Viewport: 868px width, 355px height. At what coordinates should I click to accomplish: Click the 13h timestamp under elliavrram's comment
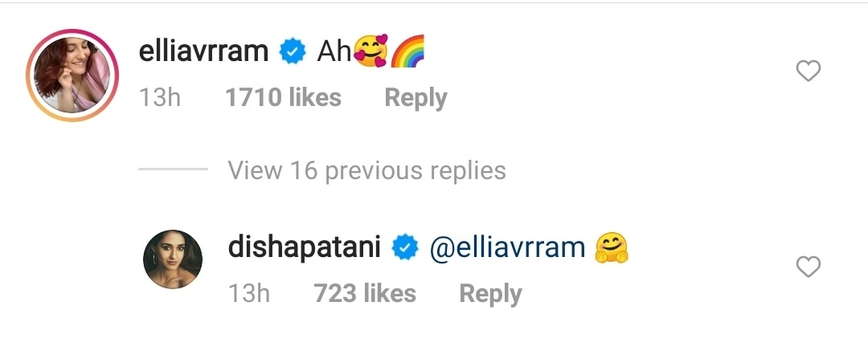(x=159, y=98)
